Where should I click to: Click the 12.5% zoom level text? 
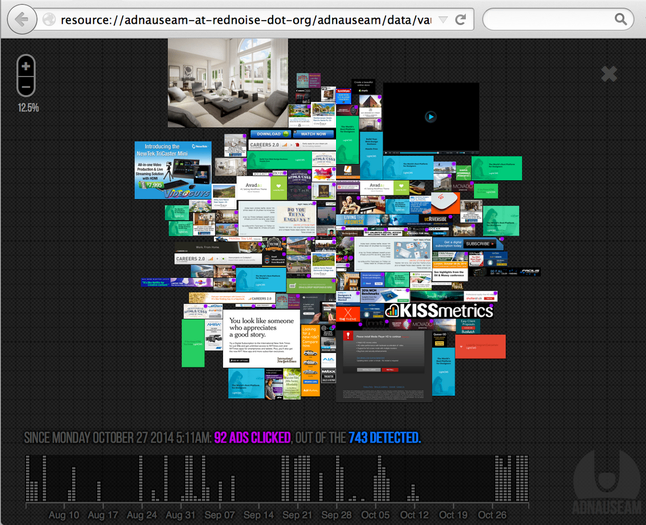point(28,108)
